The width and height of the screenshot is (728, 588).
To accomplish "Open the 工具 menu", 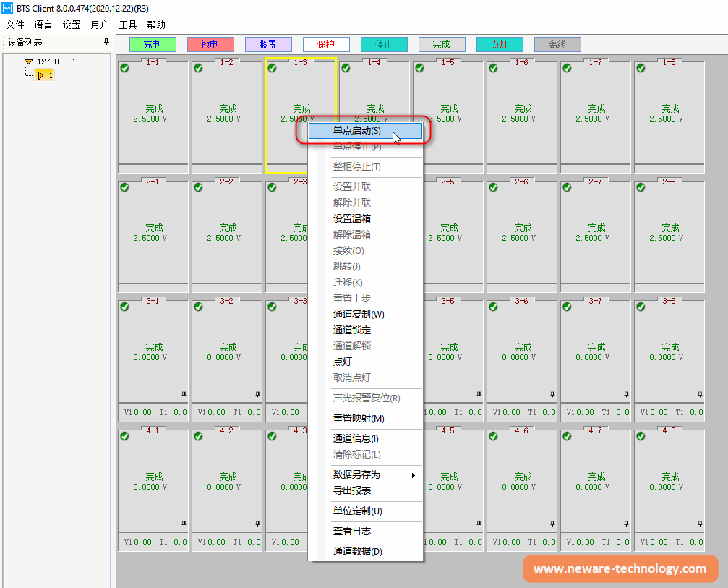I will (x=128, y=25).
